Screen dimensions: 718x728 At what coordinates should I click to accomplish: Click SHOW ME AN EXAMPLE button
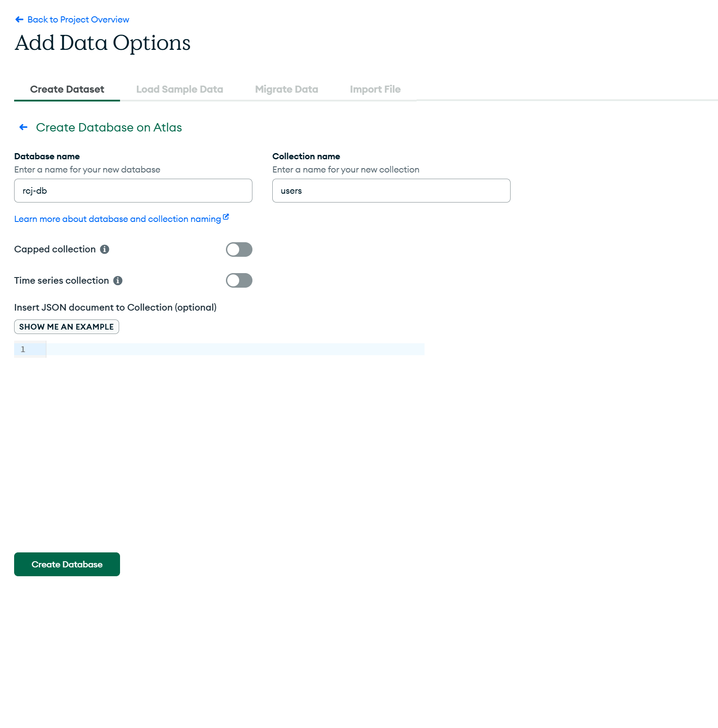[x=67, y=327]
